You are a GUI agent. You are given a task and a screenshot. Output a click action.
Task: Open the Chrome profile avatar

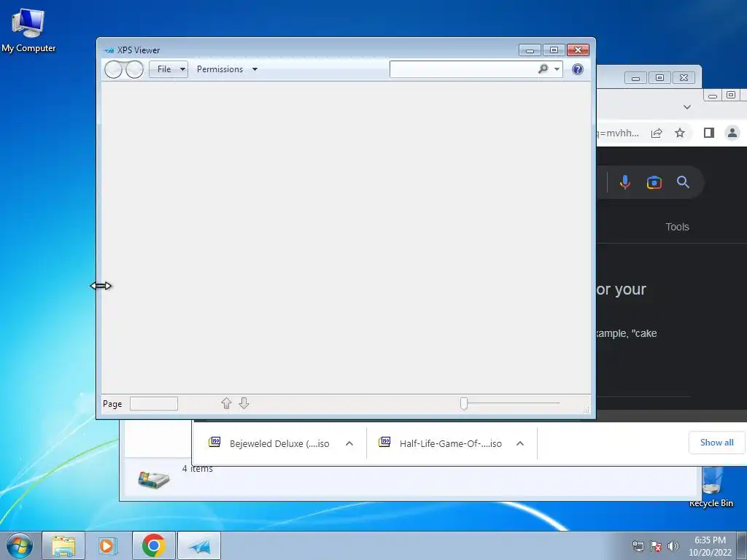(x=732, y=133)
